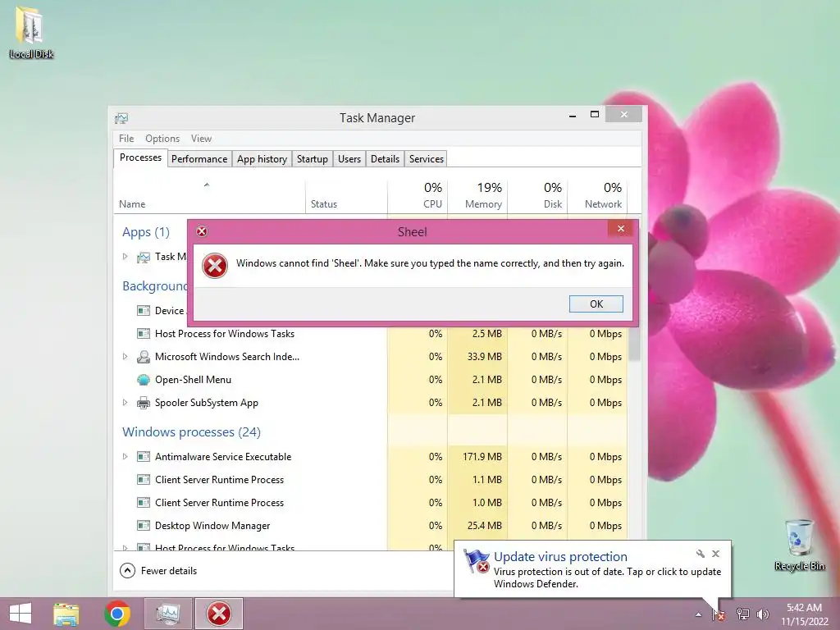Switch to the App history tab

tap(262, 159)
